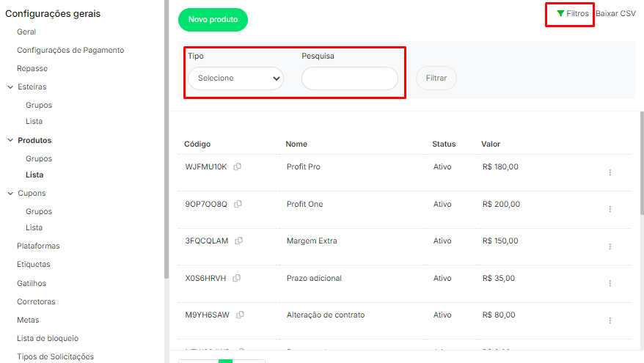Open options menu for Margem Extra
644x363 pixels.
tap(610, 246)
